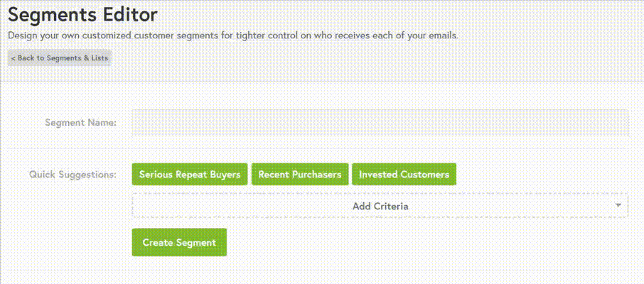Click the Add Criteria text
The height and width of the screenshot is (284, 644).
380,206
